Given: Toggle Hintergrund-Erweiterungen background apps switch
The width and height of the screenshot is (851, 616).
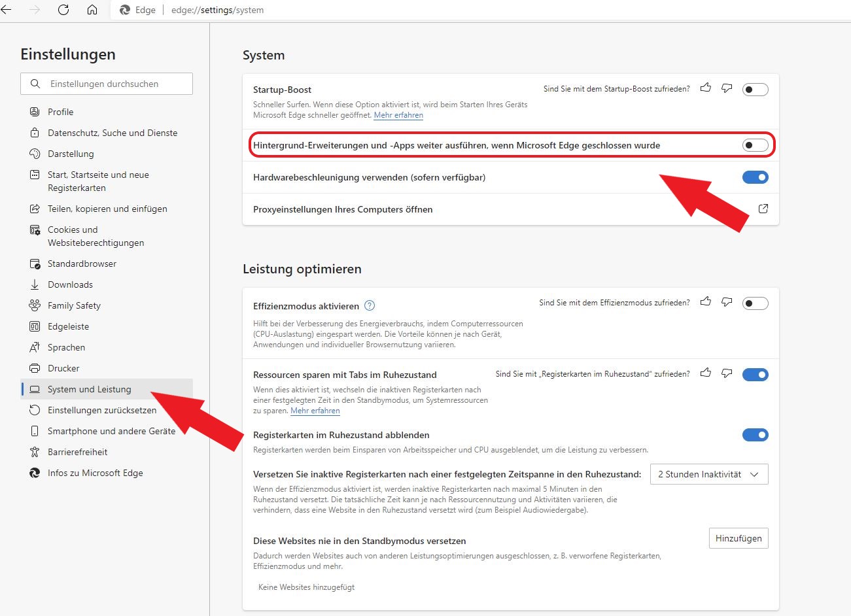Looking at the screenshot, I should click(x=755, y=145).
